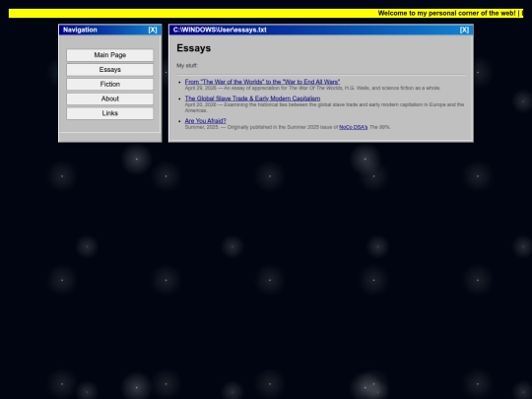532x399 pixels.
Task: Follow the NoCo DSA's link
Action: click(x=354, y=127)
